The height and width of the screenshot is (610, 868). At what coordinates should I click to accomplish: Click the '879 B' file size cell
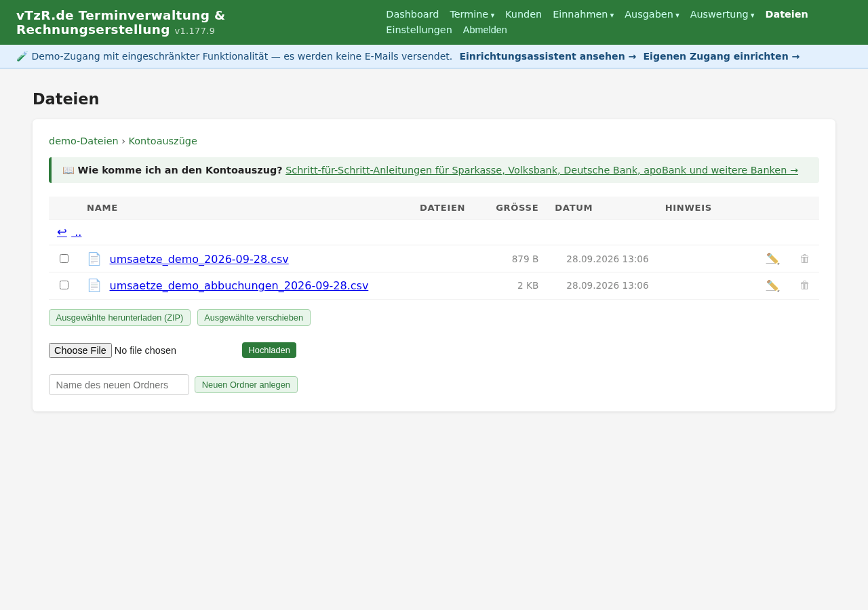pyautogui.click(x=525, y=259)
